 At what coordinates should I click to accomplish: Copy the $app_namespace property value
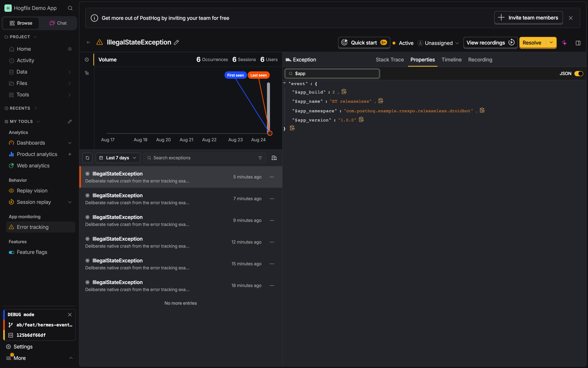482,110
